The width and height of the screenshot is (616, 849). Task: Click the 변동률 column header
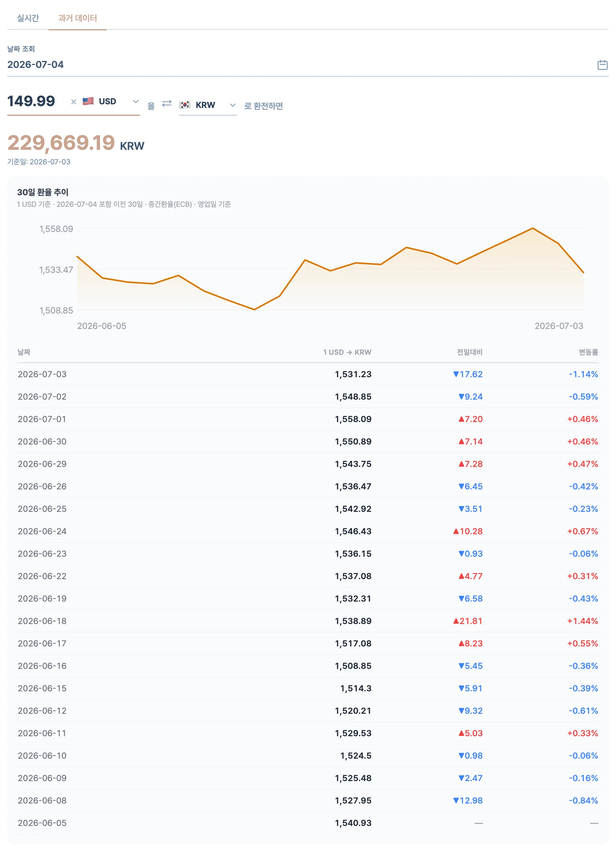pyautogui.click(x=588, y=352)
